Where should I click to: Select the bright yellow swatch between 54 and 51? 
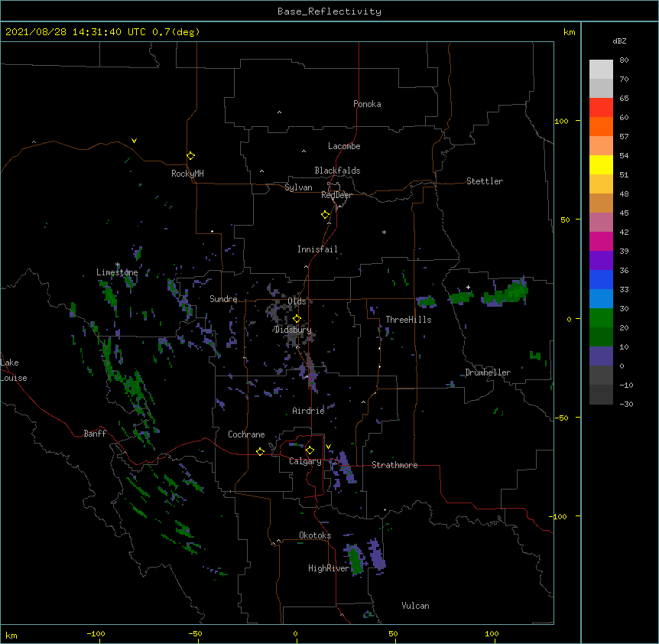click(x=601, y=164)
